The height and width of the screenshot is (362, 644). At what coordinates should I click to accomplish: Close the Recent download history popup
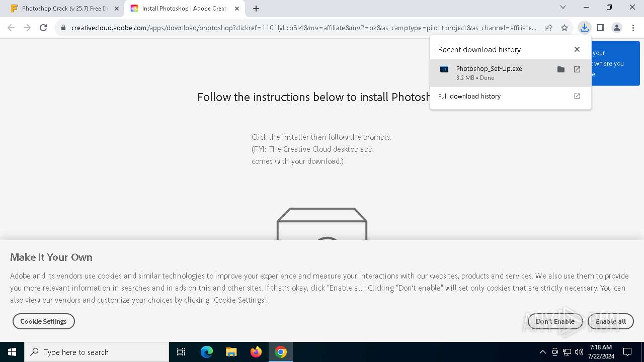[577, 49]
